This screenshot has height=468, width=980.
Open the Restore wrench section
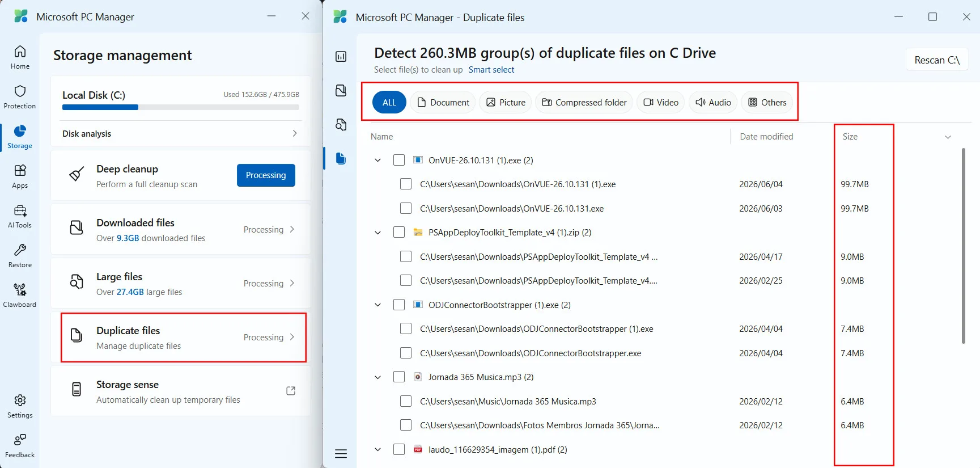click(20, 256)
